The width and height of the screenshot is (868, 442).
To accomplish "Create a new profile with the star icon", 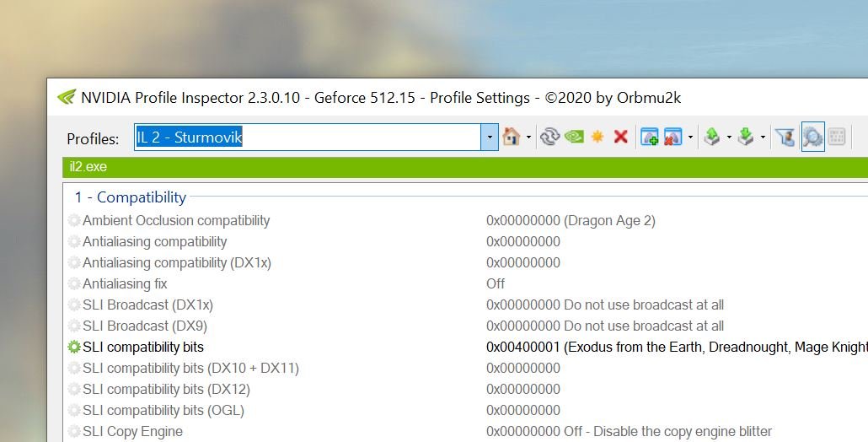I will 597,137.
